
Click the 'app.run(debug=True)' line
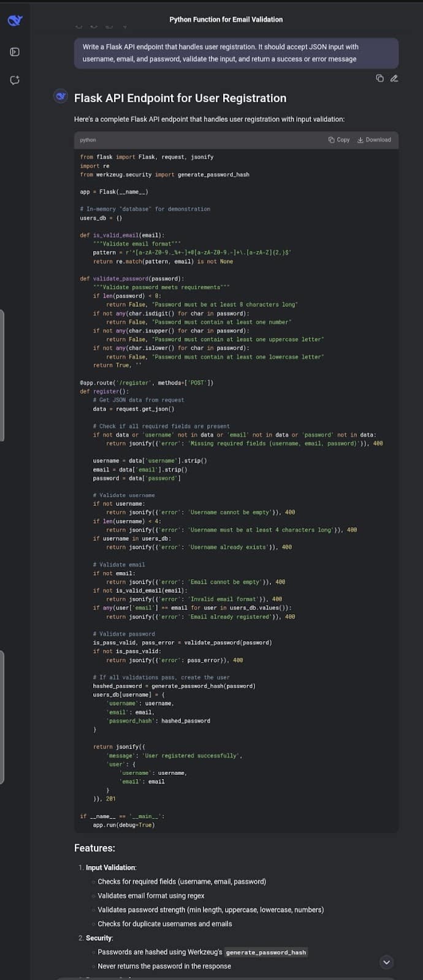coord(124,825)
